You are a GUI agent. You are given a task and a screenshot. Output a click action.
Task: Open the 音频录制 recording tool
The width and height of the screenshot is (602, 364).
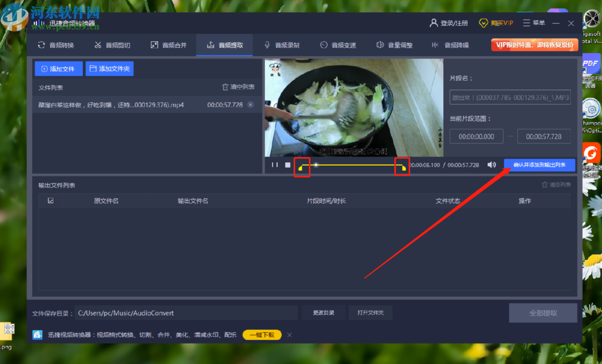click(281, 45)
